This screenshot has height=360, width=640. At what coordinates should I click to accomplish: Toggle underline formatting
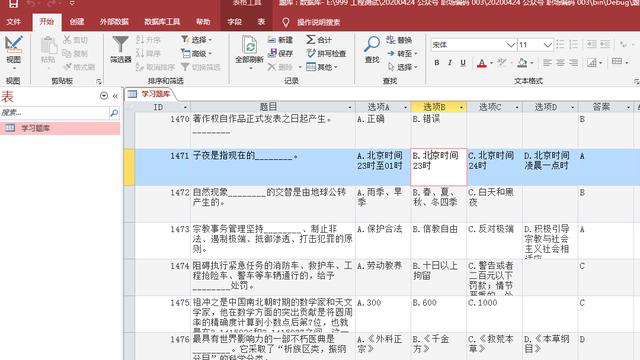pyautogui.click(x=463, y=63)
